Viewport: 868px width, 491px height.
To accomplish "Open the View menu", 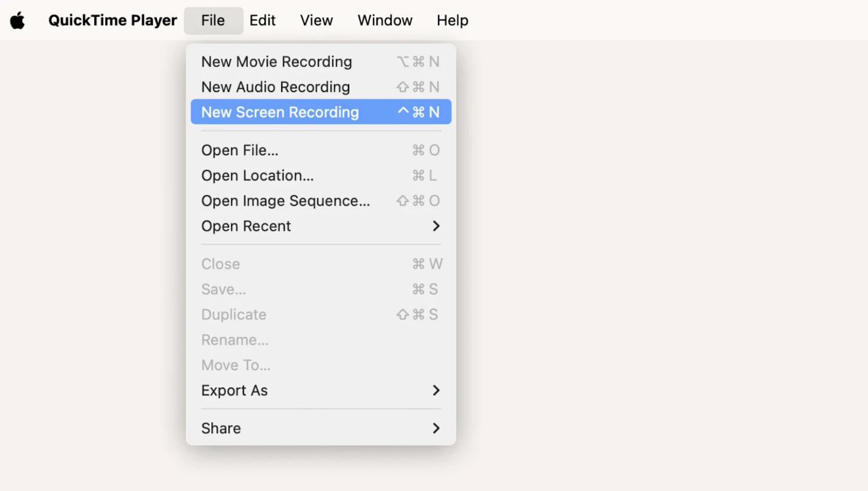I will coord(316,20).
